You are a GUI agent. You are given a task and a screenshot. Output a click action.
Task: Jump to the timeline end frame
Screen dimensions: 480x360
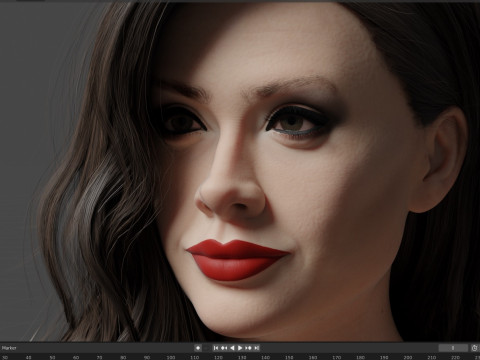[256, 348]
